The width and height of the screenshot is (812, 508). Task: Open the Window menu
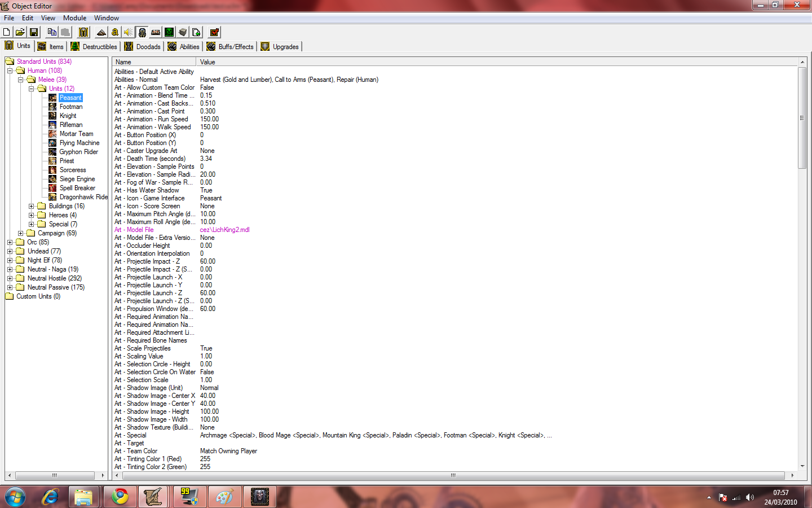(x=107, y=18)
